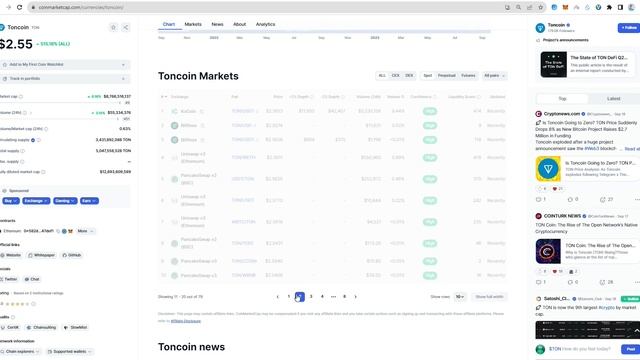Viewport: 640px width, 360px height.
Task: Go to previous markets page arrow
Action: coord(278,297)
